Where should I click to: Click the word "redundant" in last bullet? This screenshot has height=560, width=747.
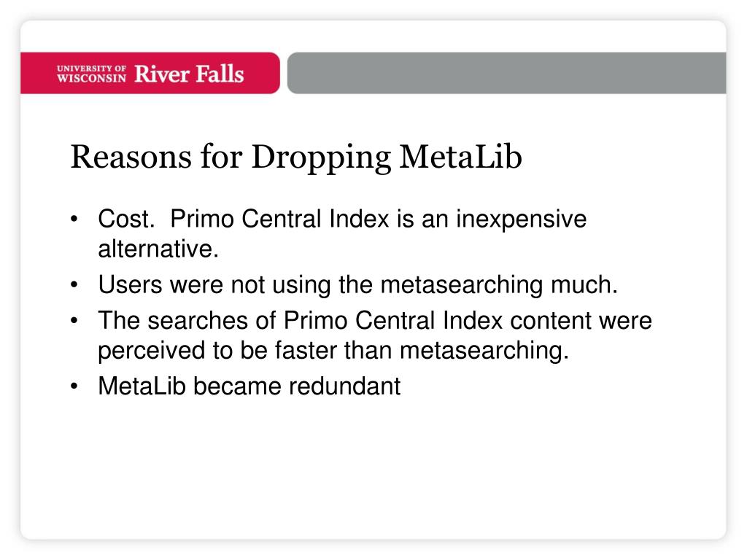pyautogui.click(x=345, y=386)
